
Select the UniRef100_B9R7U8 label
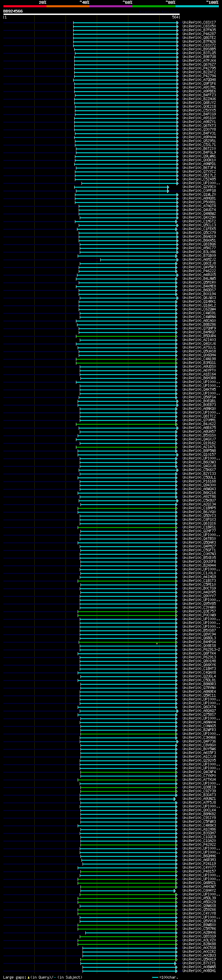pyautogui.click(x=199, y=57)
